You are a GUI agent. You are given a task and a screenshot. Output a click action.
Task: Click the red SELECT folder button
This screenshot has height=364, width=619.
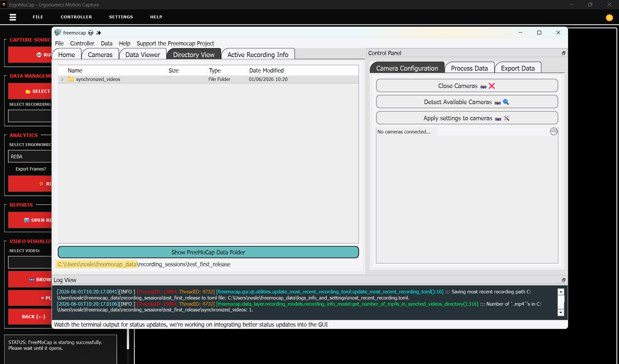click(x=30, y=91)
